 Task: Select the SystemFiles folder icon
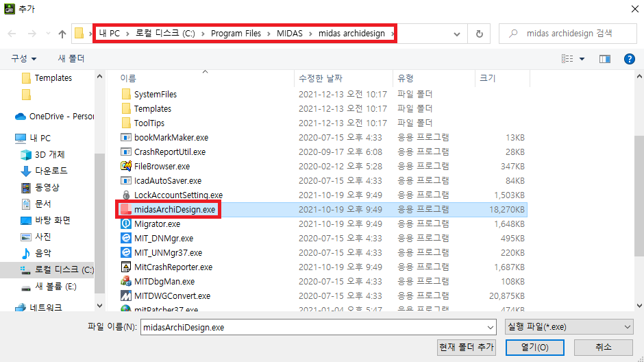(126, 94)
